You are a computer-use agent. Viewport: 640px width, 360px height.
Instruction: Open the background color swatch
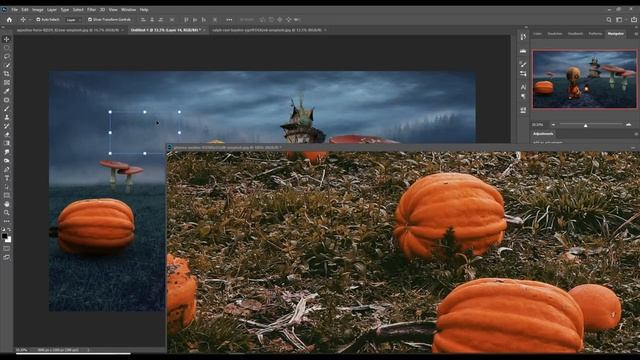tap(9, 240)
